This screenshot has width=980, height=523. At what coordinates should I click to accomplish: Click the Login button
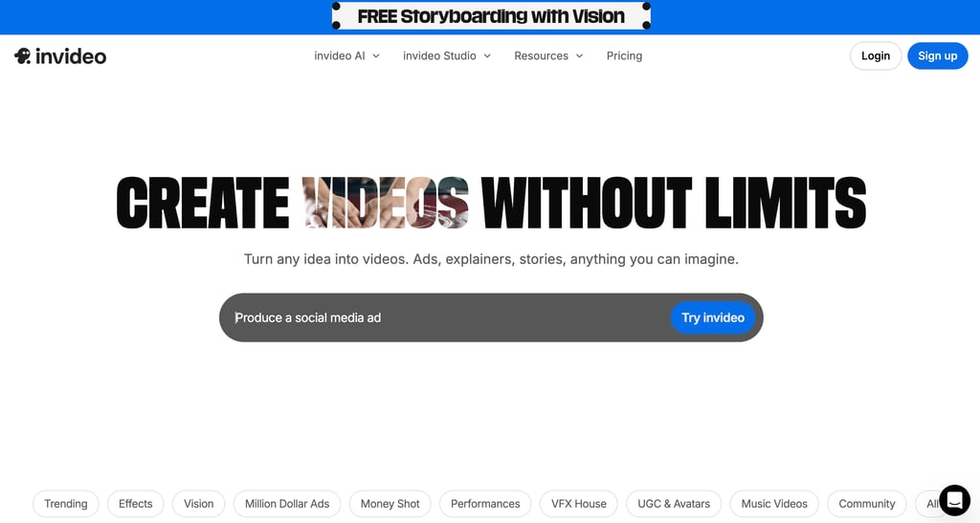[x=876, y=55]
